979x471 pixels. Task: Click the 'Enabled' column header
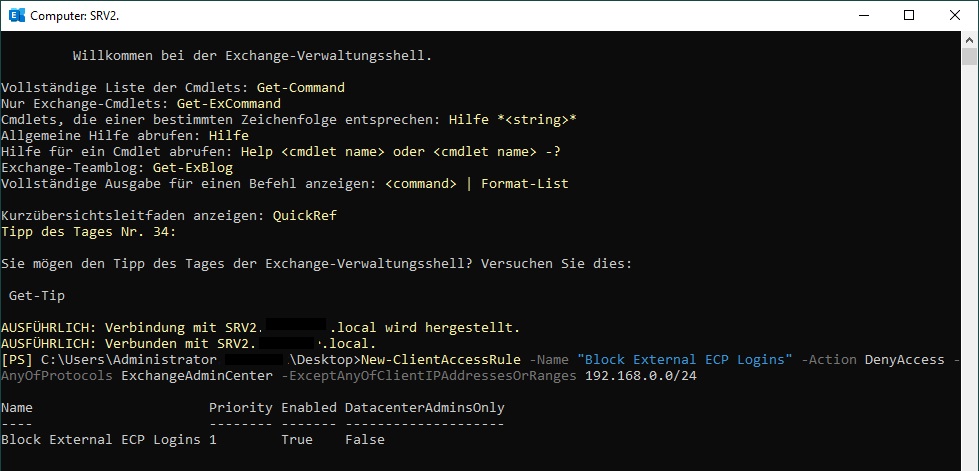pos(308,408)
